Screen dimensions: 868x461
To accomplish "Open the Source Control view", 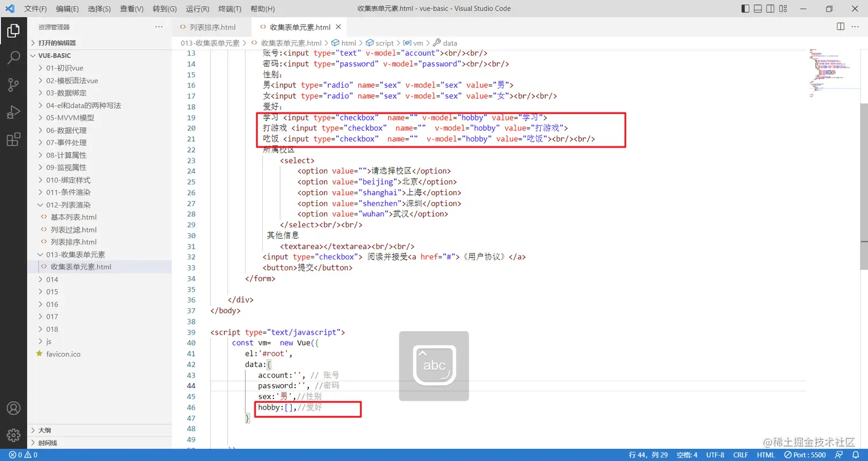I will [x=13, y=85].
